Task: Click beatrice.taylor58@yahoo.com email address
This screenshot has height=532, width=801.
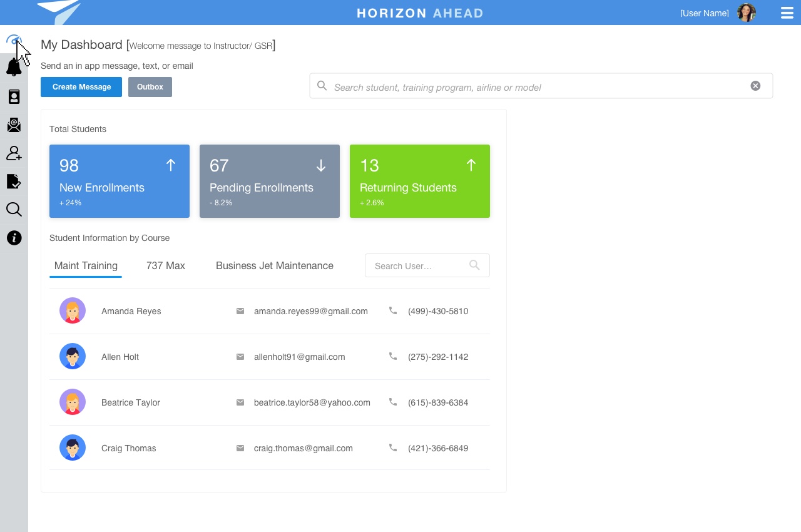Action: coord(312,402)
